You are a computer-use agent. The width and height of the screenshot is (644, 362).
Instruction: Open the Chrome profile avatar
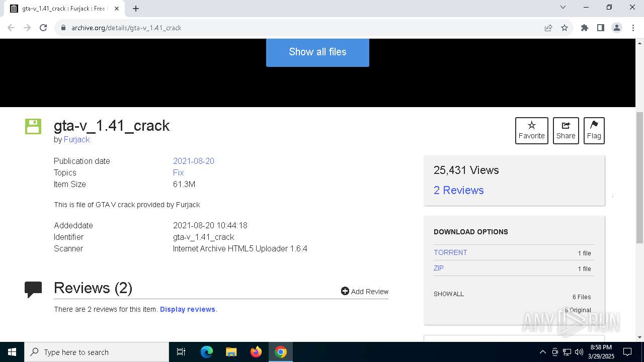pyautogui.click(x=617, y=28)
